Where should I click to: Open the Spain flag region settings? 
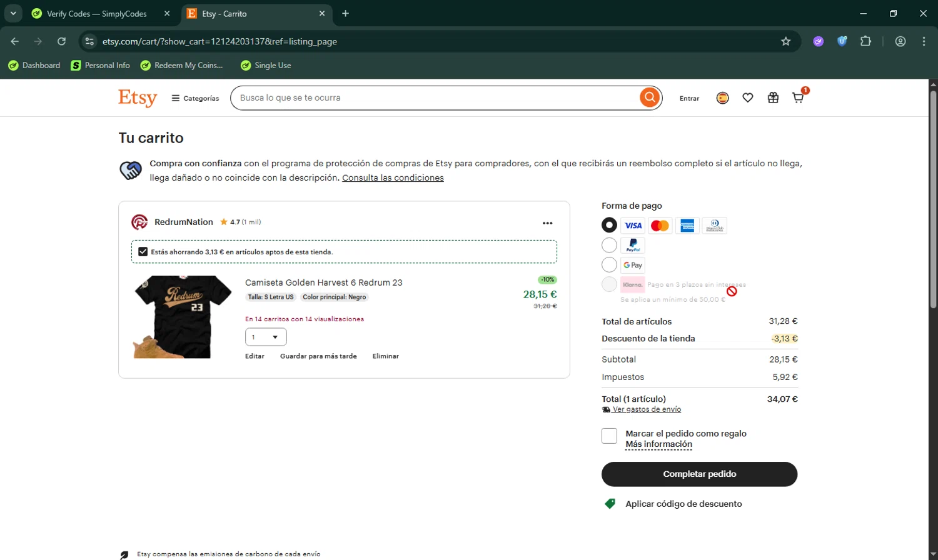722,98
